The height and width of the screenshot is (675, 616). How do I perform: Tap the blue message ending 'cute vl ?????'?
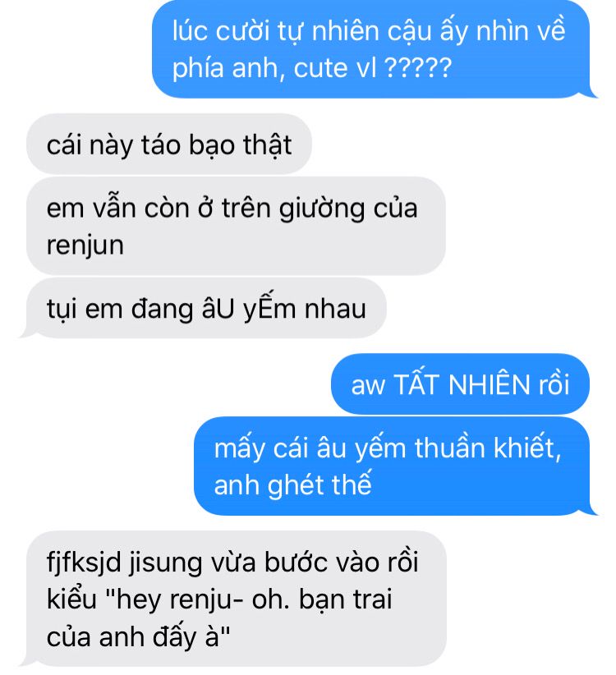371,49
